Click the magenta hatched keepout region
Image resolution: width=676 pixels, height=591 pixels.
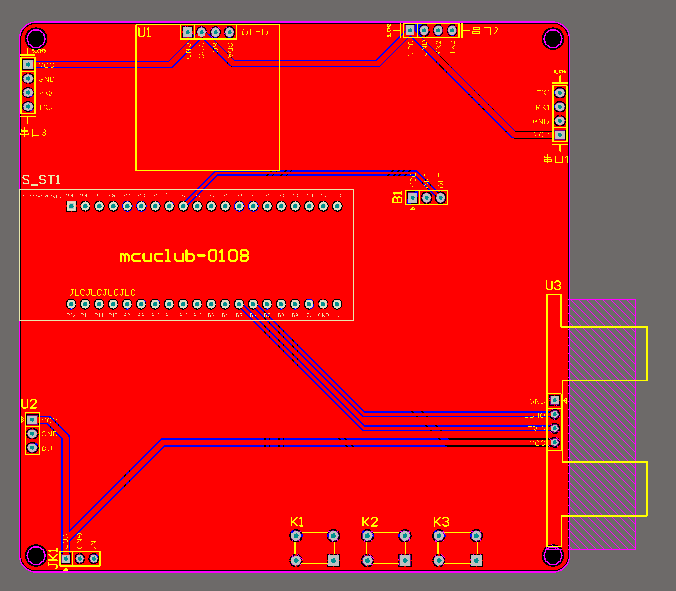click(x=602, y=424)
